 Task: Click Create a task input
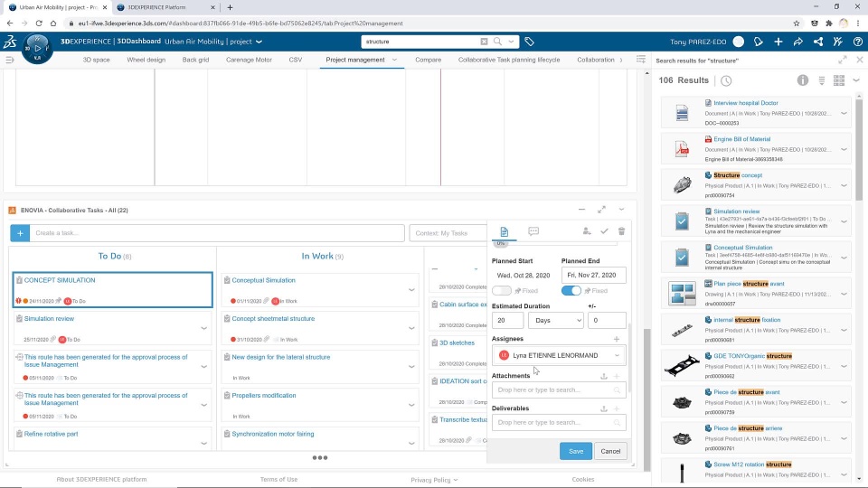217,233
